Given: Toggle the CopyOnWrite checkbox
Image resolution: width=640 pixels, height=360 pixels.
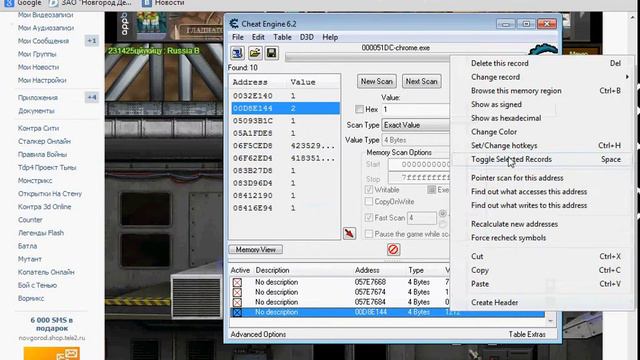Looking at the screenshot, I should click(x=369, y=202).
